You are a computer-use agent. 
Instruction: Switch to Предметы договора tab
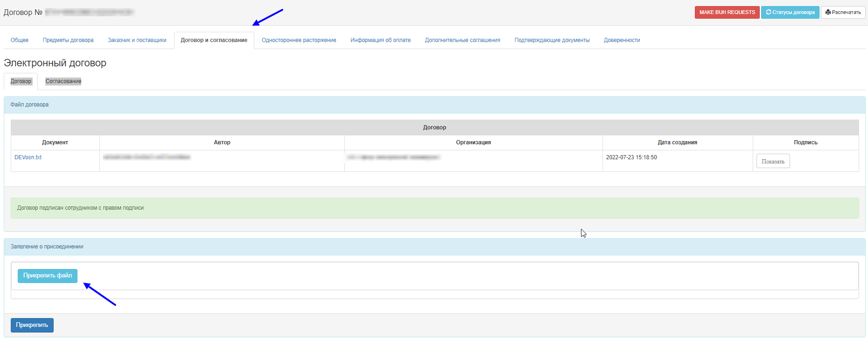point(68,40)
